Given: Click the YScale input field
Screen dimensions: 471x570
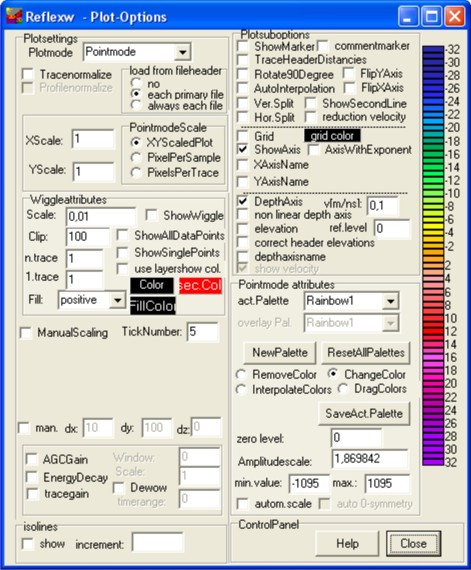Looking at the screenshot, I should (93, 172).
